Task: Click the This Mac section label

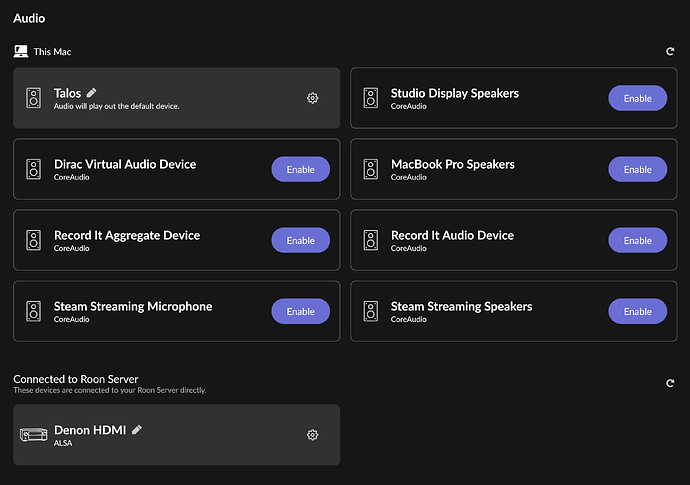Action: tap(52, 51)
